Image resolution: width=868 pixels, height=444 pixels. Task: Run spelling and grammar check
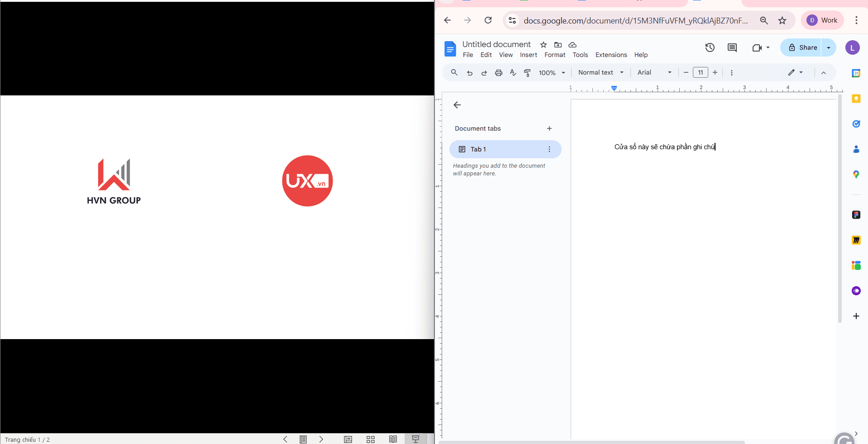point(513,72)
